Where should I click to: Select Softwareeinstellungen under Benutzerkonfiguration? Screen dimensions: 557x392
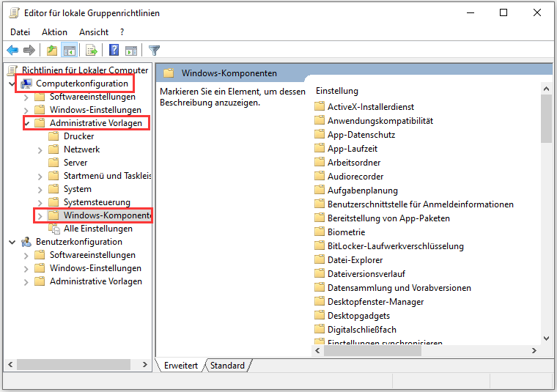coord(92,255)
